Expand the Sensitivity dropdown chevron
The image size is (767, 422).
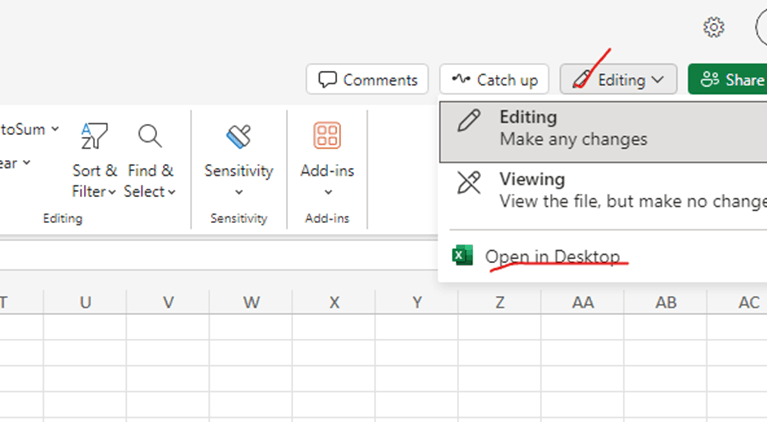239,192
